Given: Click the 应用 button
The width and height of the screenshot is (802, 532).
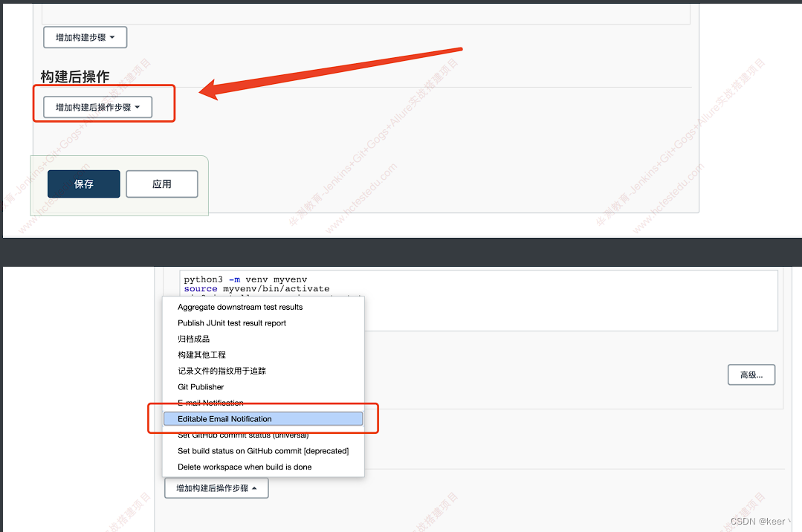Looking at the screenshot, I should pyautogui.click(x=161, y=184).
